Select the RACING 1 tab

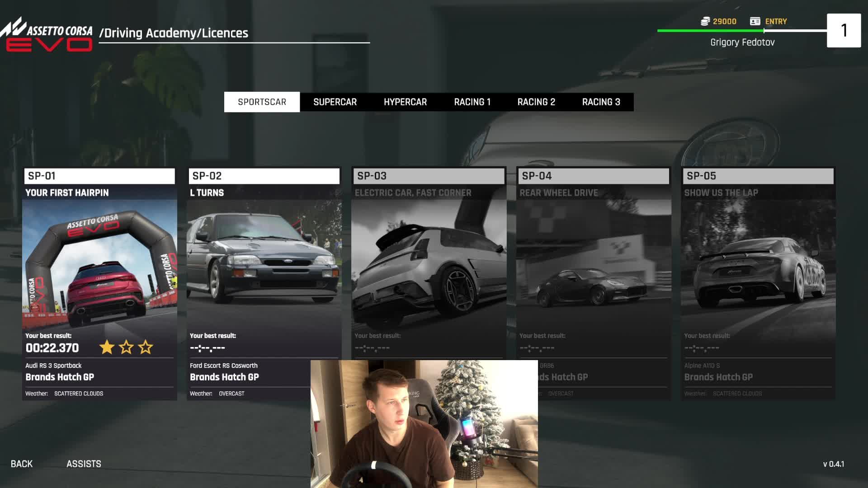click(472, 102)
